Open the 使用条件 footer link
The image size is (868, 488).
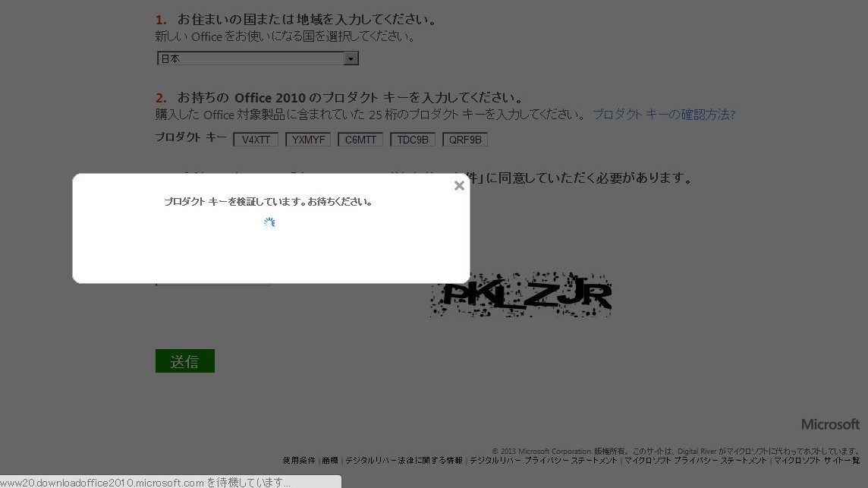click(299, 461)
